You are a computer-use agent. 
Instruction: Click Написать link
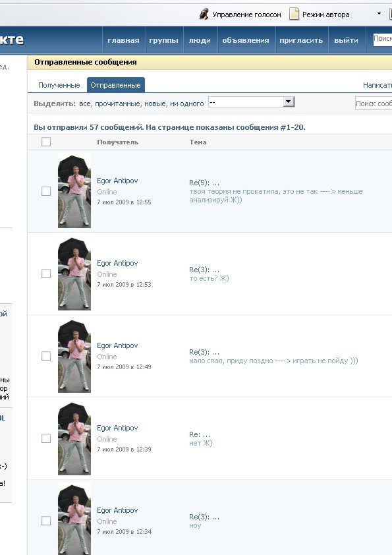pyautogui.click(x=377, y=85)
